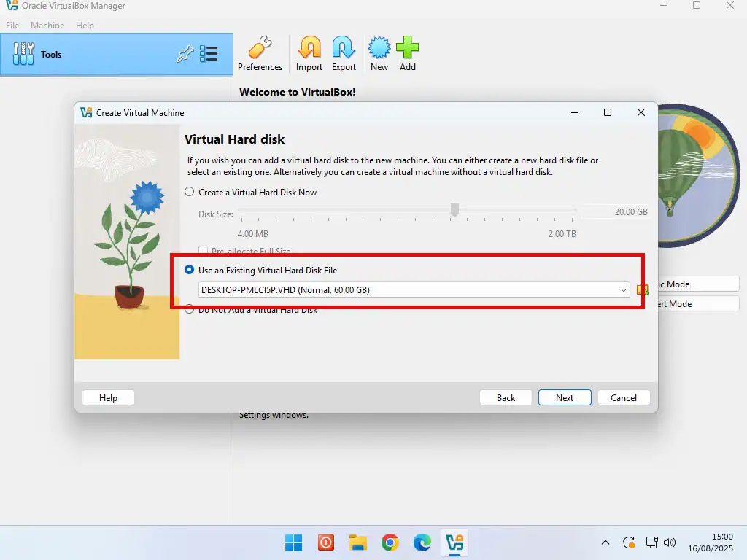Click the Import appliance icon
Screen dimensions: 747x560
[309, 49]
